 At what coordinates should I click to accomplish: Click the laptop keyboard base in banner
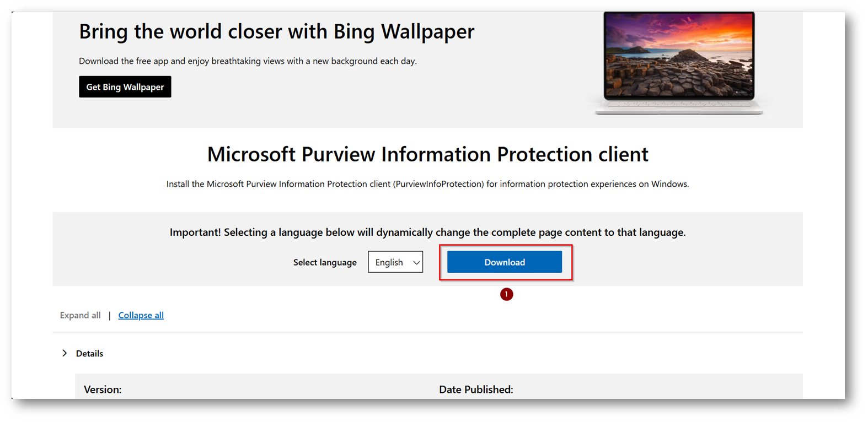679,107
